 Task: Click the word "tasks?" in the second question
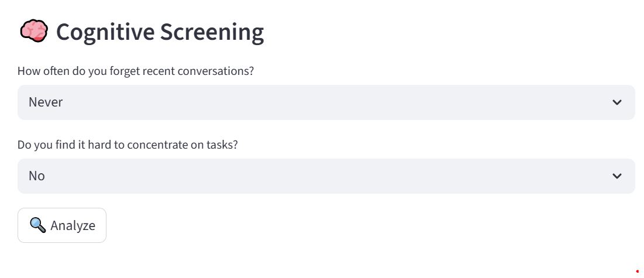click(222, 145)
